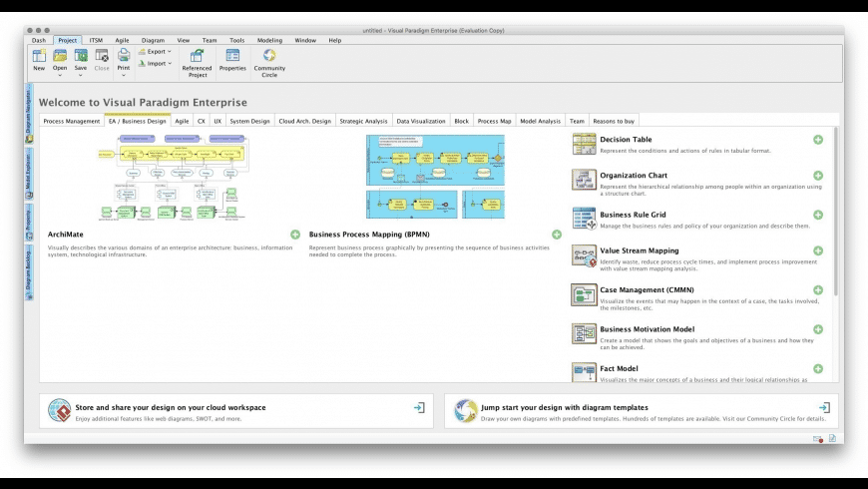Expand the arrow under Print
This screenshot has height=489, width=868.
[x=124, y=76]
